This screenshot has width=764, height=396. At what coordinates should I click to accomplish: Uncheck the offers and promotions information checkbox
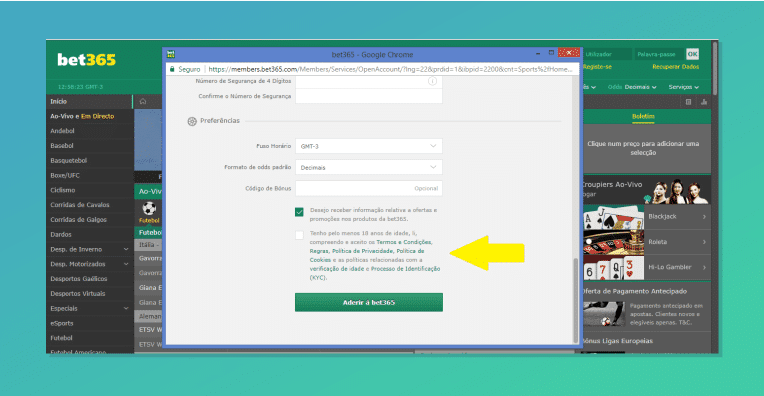point(299,212)
